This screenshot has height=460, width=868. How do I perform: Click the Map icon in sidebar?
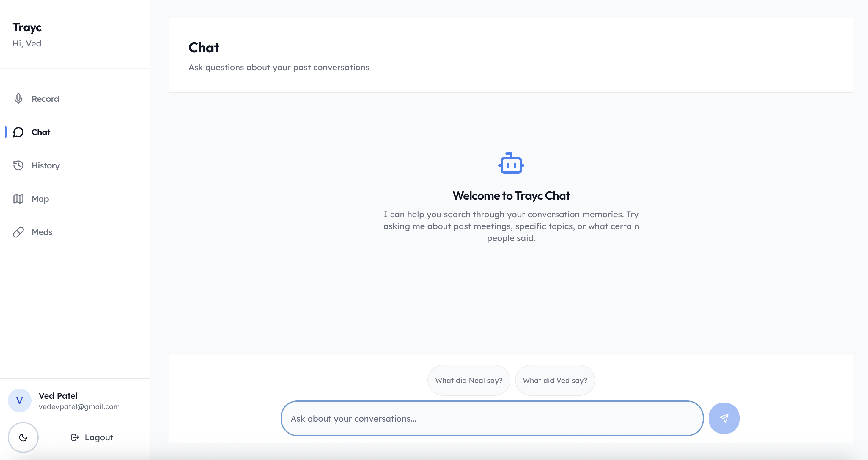[x=18, y=199]
